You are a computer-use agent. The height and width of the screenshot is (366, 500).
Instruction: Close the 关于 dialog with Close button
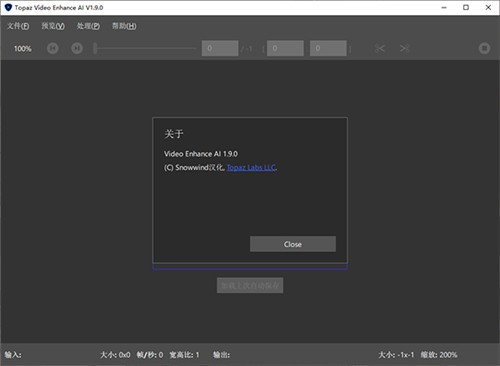293,244
